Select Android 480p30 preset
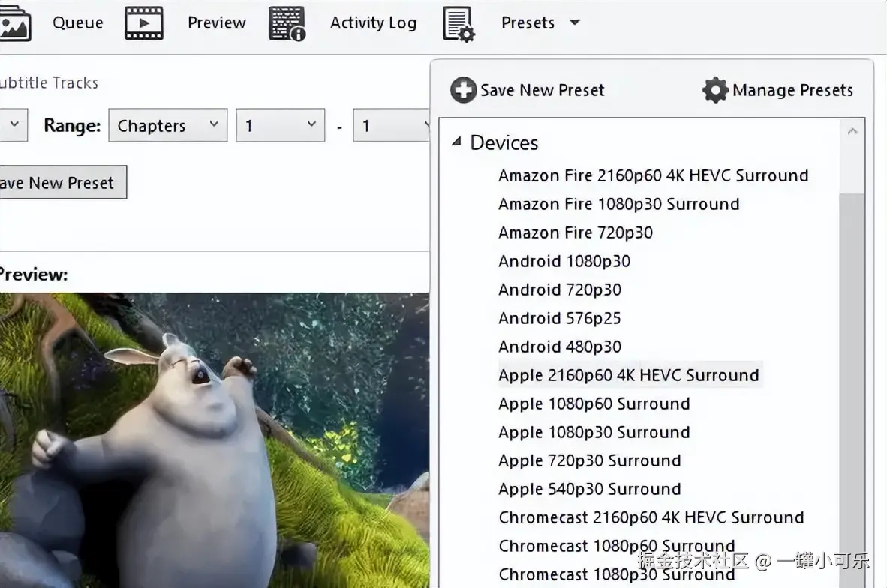 (x=560, y=346)
